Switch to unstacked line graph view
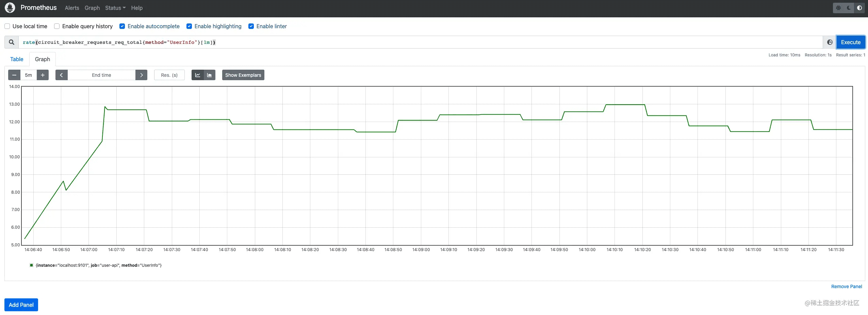Image resolution: width=868 pixels, height=315 pixels. (198, 75)
